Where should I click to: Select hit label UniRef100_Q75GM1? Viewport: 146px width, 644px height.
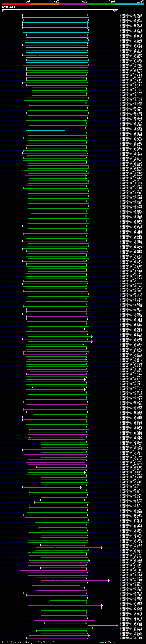(x=131, y=337)
